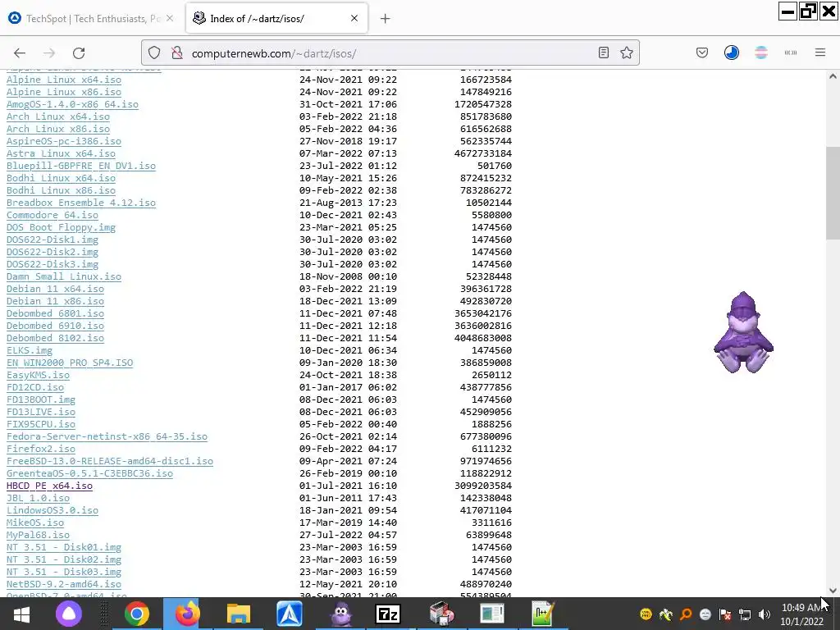Viewport: 840px width, 630px height.
Task: Open the orange magnifier tray icon
Action: 686,614
